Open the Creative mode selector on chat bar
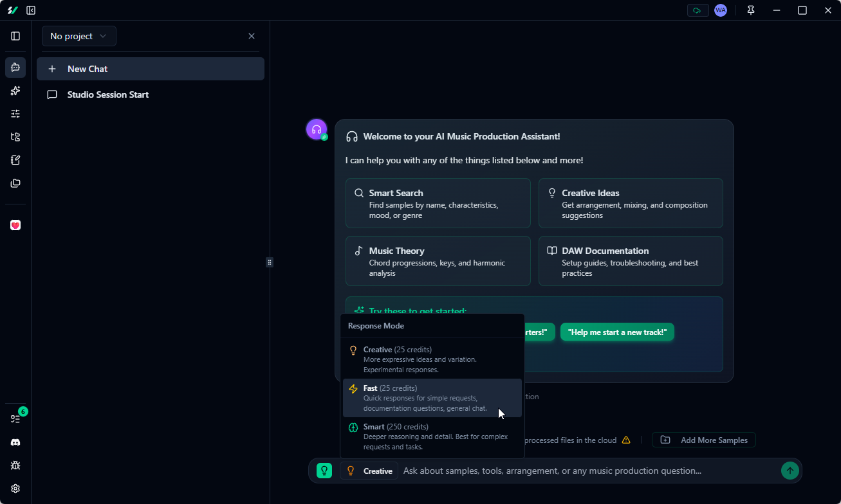This screenshot has height=504, width=841. [x=369, y=470]
